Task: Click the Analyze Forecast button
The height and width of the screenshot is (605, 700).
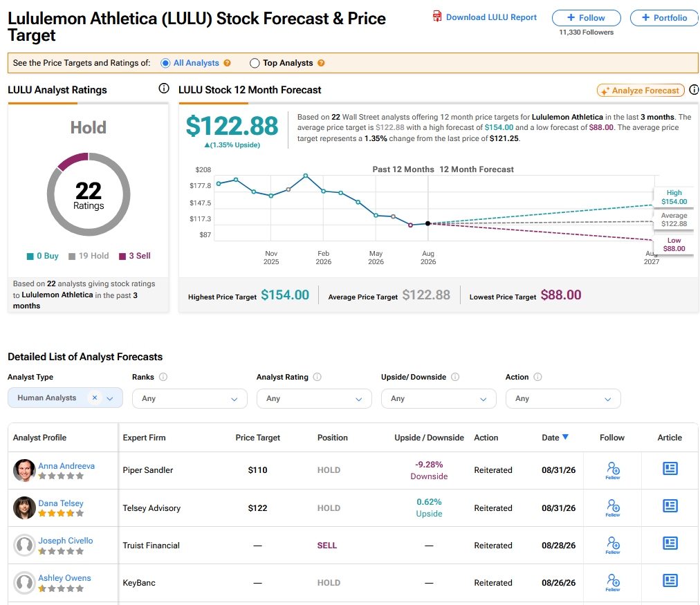Action: [x=641, y=91]
